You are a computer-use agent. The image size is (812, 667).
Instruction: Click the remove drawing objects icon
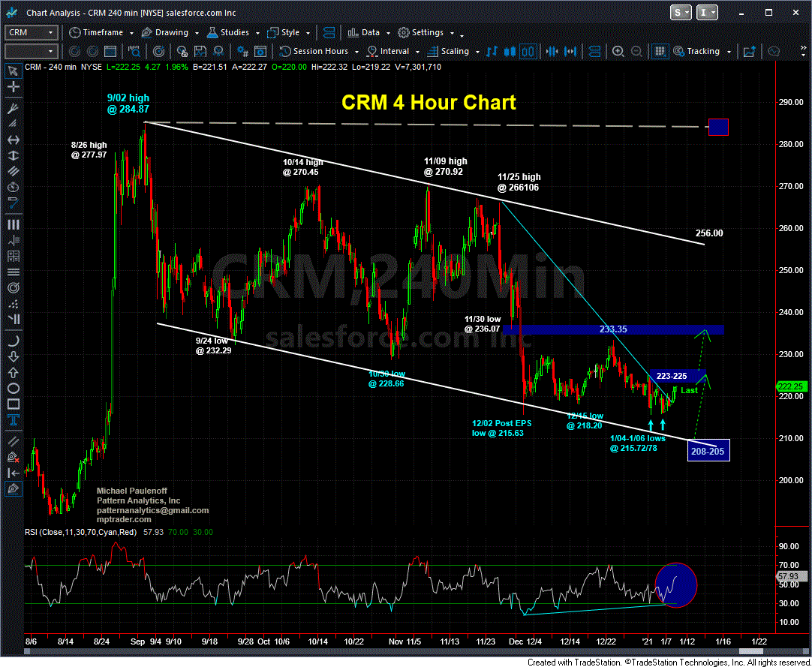[x=14, y=456]
